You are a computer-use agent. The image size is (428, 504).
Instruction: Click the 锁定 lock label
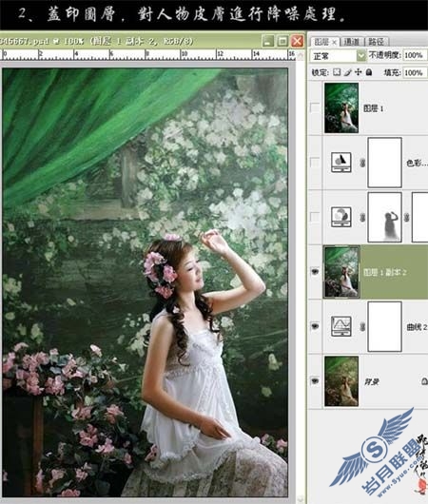point(320,73)
